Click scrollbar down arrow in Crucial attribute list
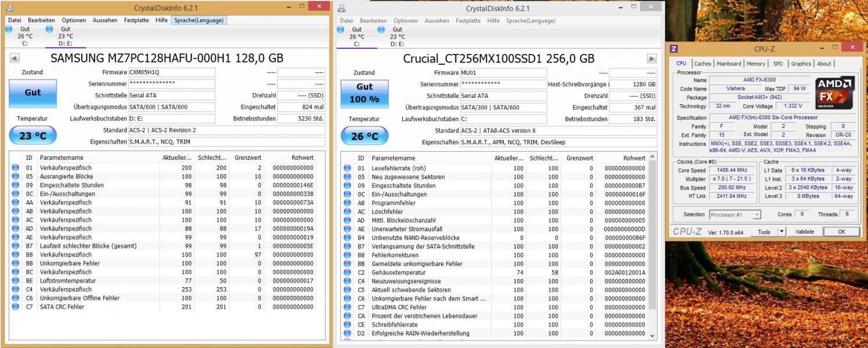The image size is (868, 348). click(653, 335)
